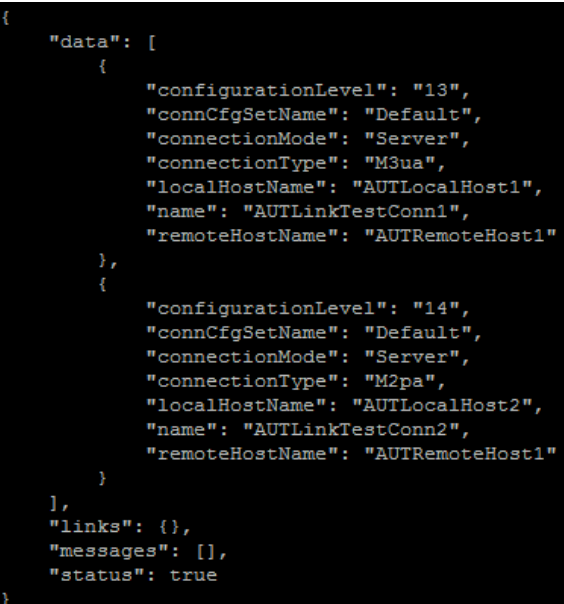Click first remoteHostName "AUTRemoteHost1" value

(460, 235)
